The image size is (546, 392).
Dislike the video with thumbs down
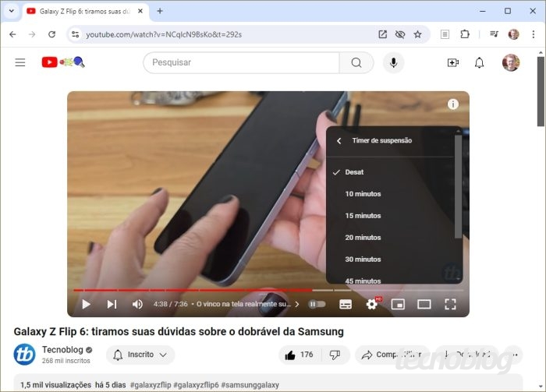point(335,355)
